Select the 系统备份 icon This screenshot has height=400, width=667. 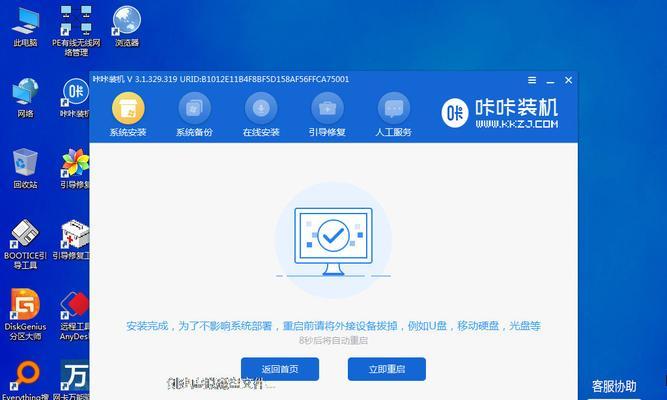[x=194, y=109]
